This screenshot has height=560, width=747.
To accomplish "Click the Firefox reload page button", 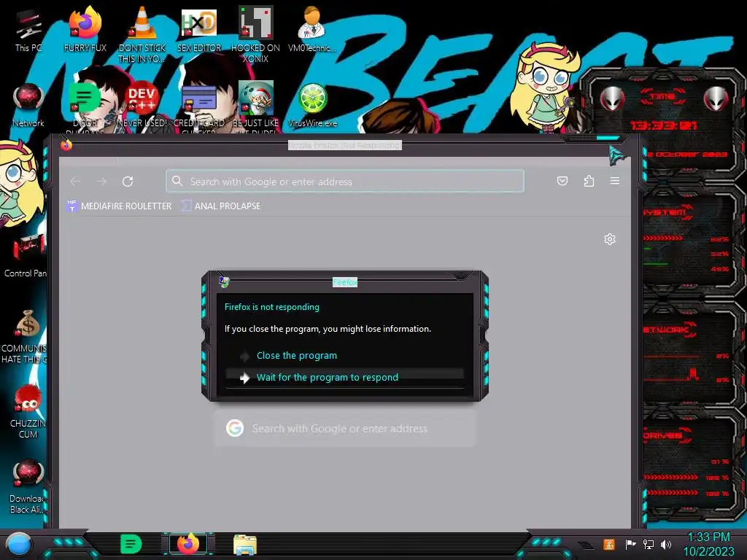I will click(128, 182).
